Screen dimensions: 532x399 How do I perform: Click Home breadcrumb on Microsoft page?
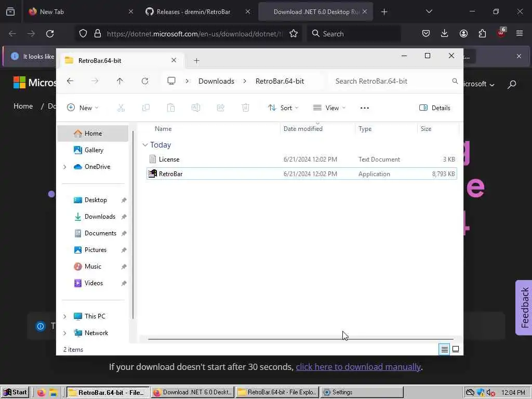pos(23,106)
